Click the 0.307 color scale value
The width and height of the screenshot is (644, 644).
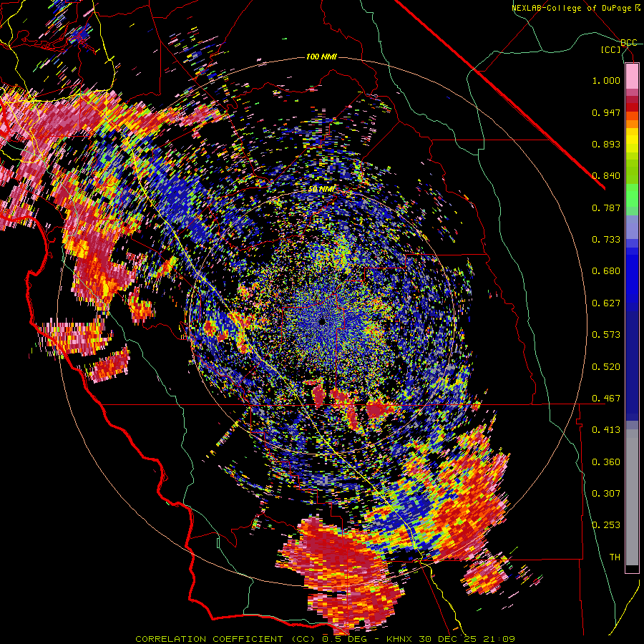[606, 494]
